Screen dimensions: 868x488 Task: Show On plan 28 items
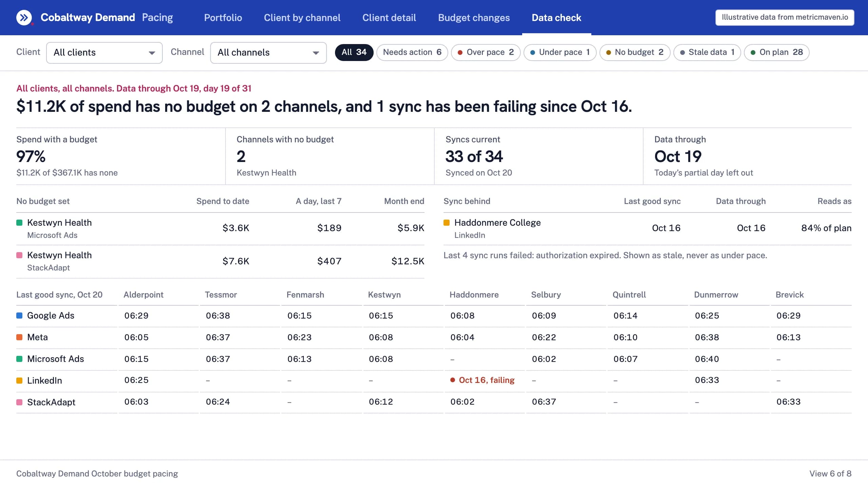pos(776,52)
